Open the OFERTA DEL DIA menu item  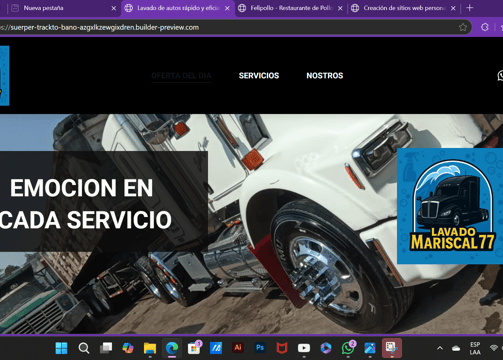point(181,76)
